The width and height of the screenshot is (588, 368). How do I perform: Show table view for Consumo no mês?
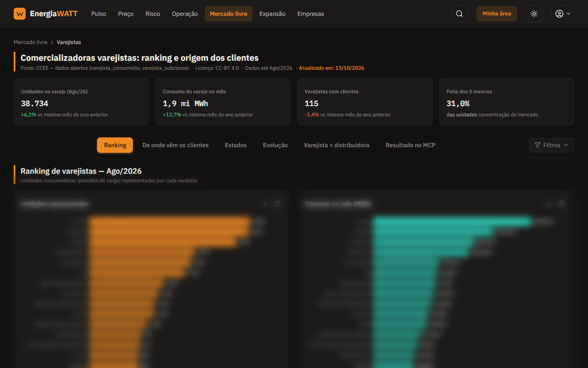pos(562,204)
